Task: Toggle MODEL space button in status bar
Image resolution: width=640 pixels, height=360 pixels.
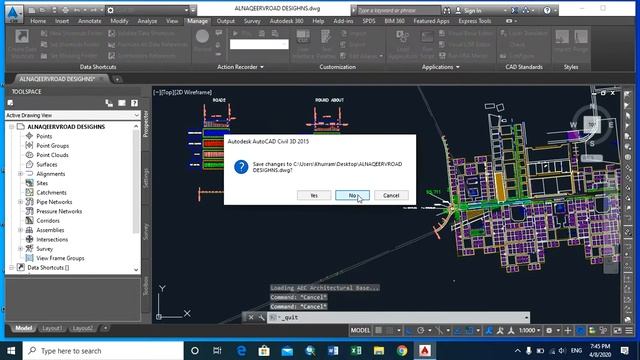Action: tap(360, 331)
